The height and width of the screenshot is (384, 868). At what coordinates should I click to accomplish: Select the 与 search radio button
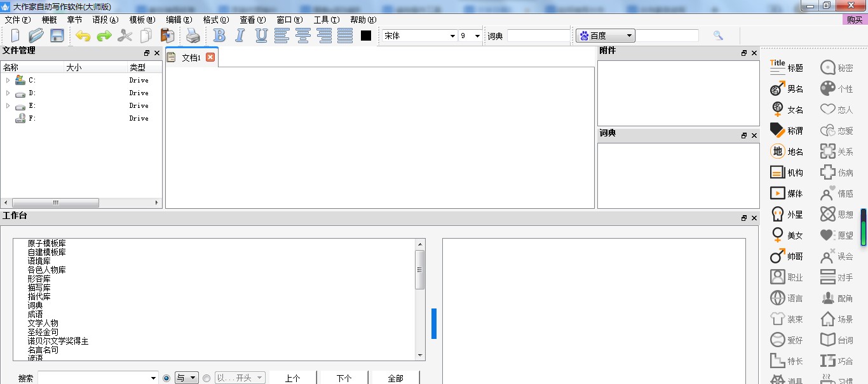166,378
